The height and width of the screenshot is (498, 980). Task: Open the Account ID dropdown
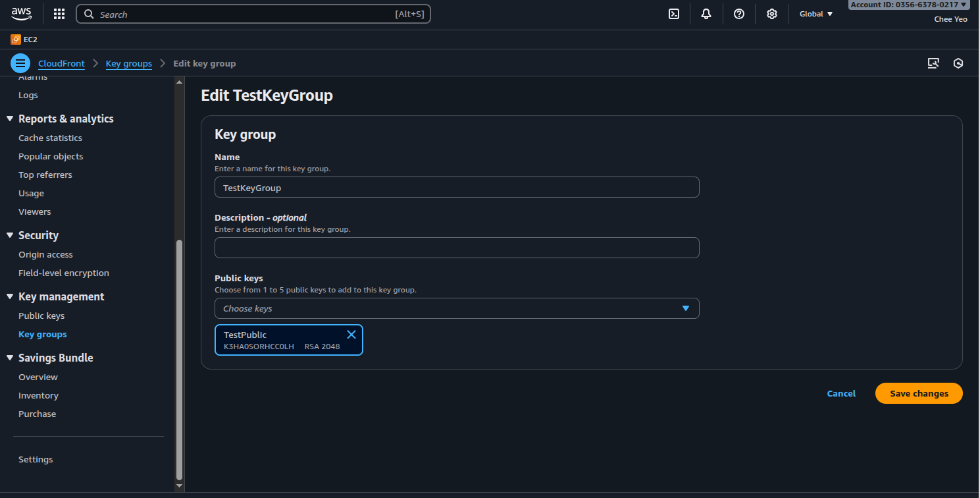[909, 5]
